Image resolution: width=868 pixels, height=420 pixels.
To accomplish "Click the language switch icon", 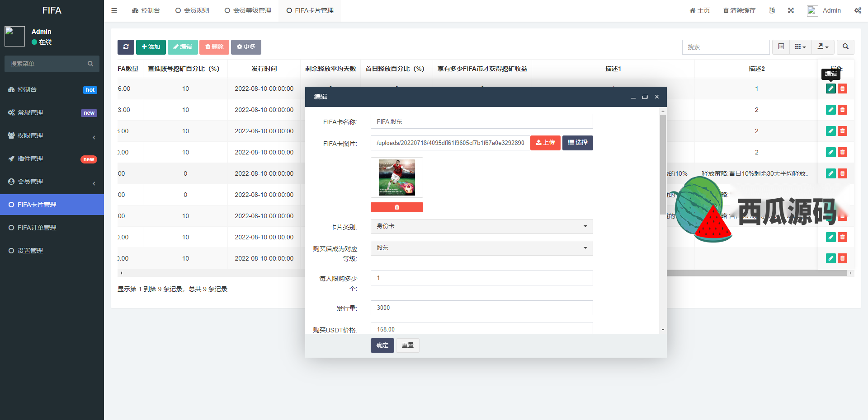I will tap(772, 10).
